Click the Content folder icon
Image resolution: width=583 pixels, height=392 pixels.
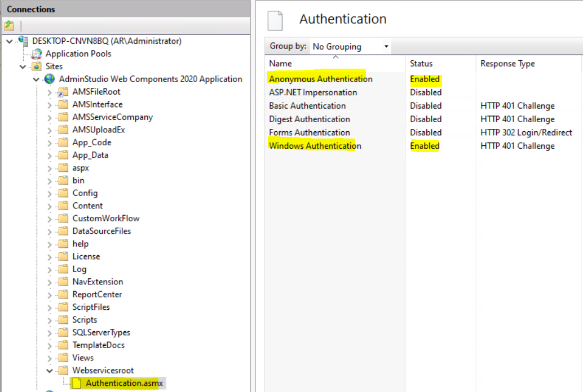tap(64, 205)
